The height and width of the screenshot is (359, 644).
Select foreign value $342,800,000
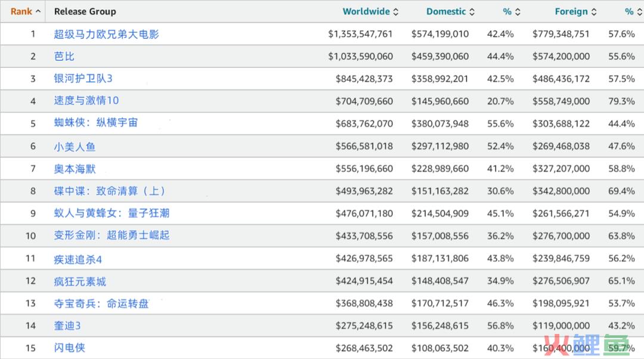pyautogui.click(x=561, y=191)
